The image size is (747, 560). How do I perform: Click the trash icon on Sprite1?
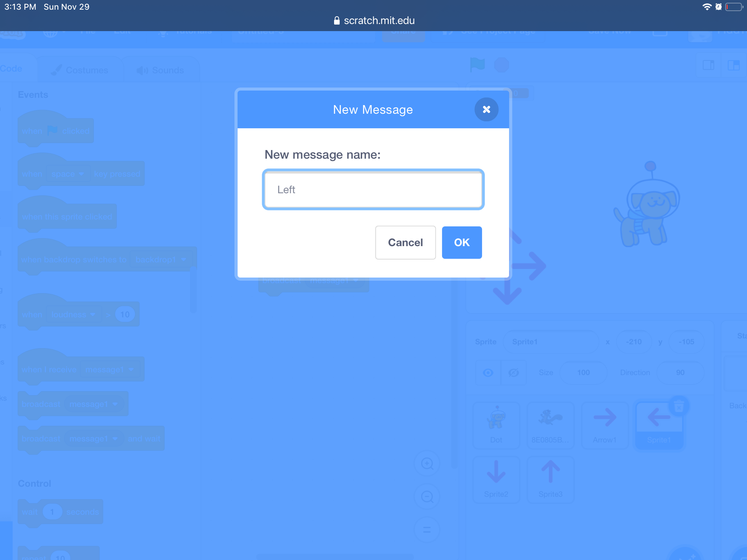tap(679, 406)
